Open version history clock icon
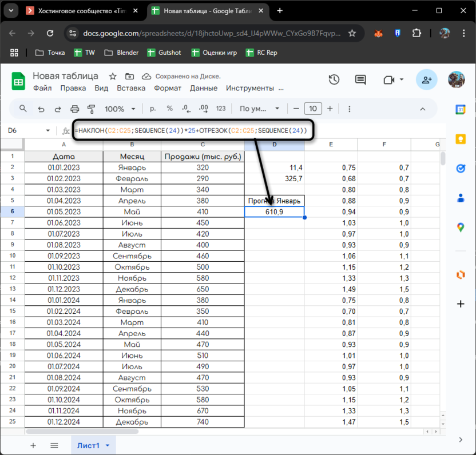Viewport: 476px width, 455px height. pos(334,80)
